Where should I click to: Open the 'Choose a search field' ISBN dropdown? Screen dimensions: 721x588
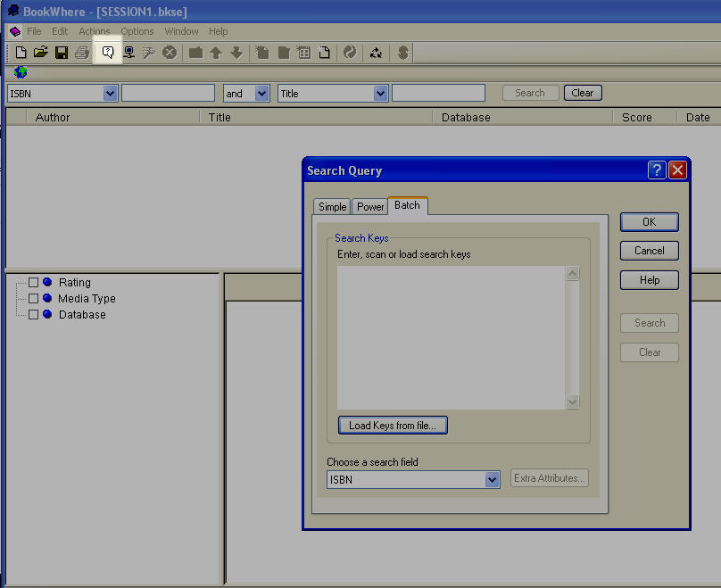click(x=492, y=479)
